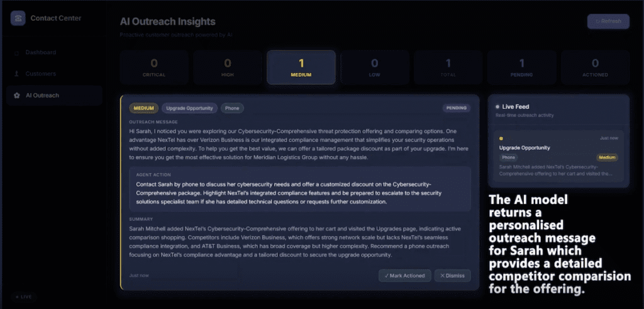Select the Medium count filter card

[x=301, y=68]
